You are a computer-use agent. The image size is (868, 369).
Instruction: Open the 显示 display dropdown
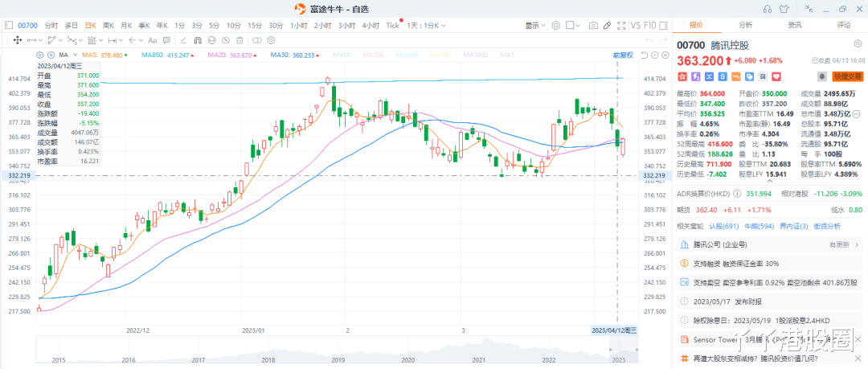pyautogui.click(x=535, y=26)
